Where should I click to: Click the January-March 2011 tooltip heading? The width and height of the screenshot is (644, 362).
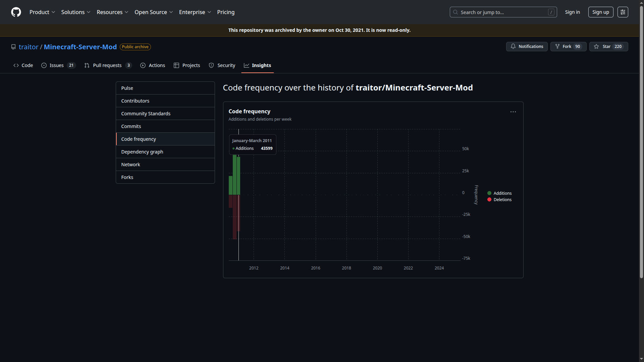pos(252,141)
